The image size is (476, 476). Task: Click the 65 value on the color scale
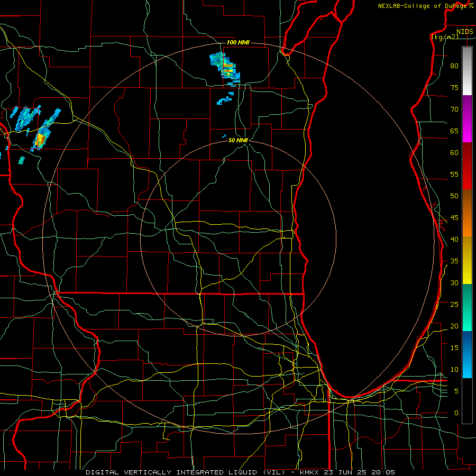tap(454, 131)
